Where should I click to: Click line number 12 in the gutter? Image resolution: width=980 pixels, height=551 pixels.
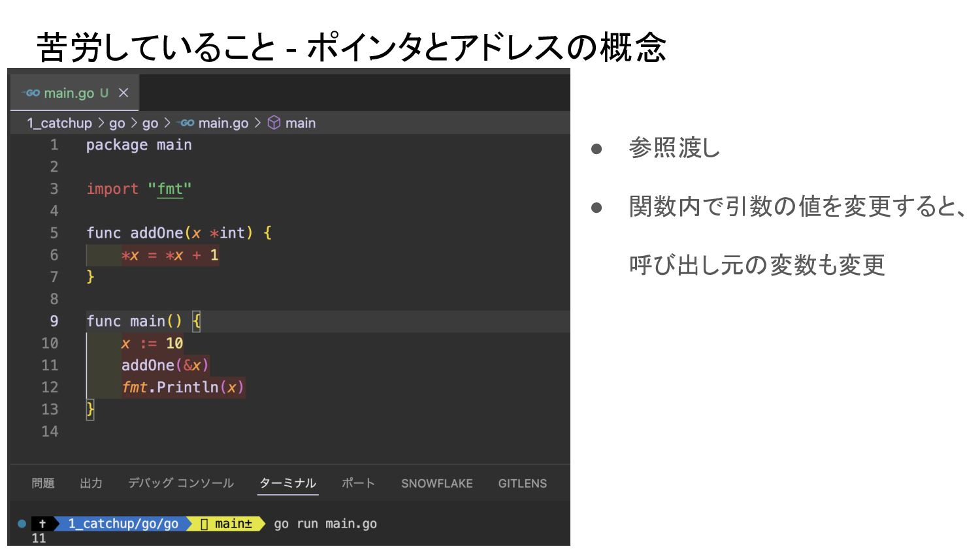[x=50, y=387]
